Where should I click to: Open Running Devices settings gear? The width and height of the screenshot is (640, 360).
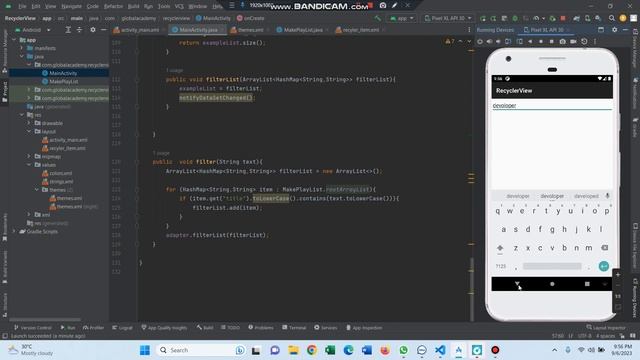[614, 30]
